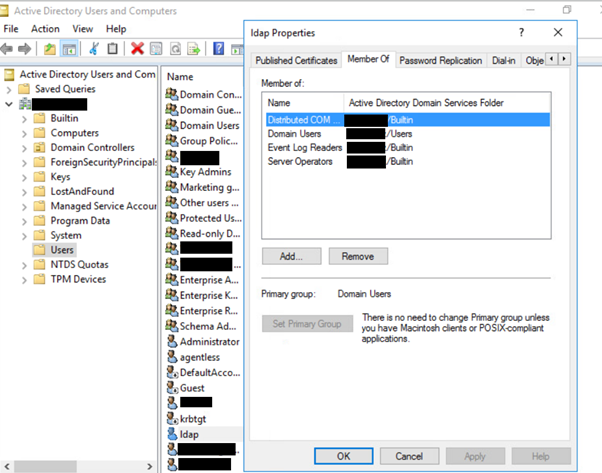
Task: Expand the LostAndFound container
Action: click(24, 192)
